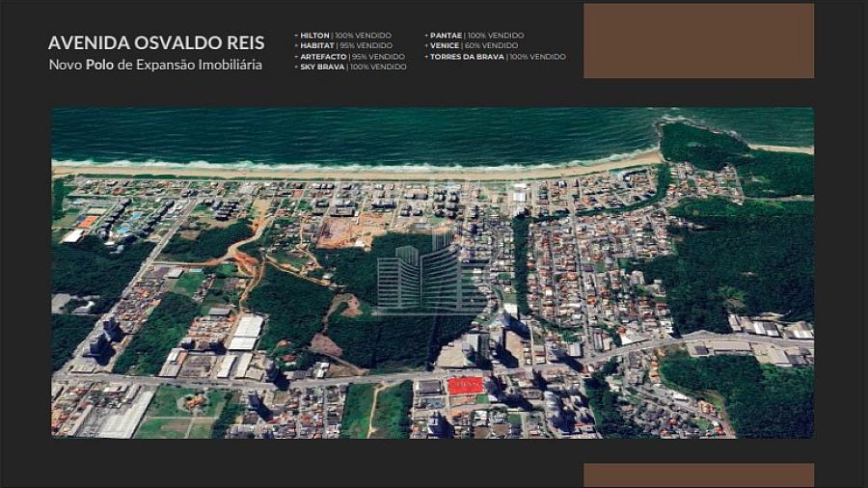Screen dimensions: 868x488
Task: Select the SKY BRAVA 100% vendido entry
Action: 352,67
